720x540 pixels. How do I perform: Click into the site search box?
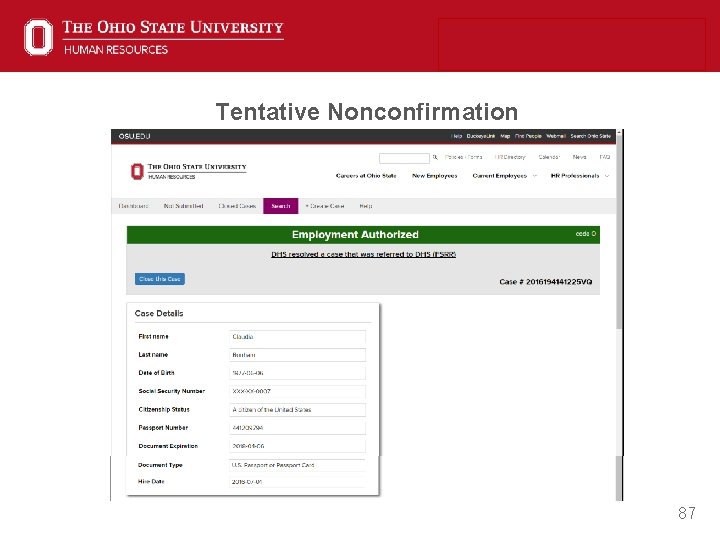404,158
